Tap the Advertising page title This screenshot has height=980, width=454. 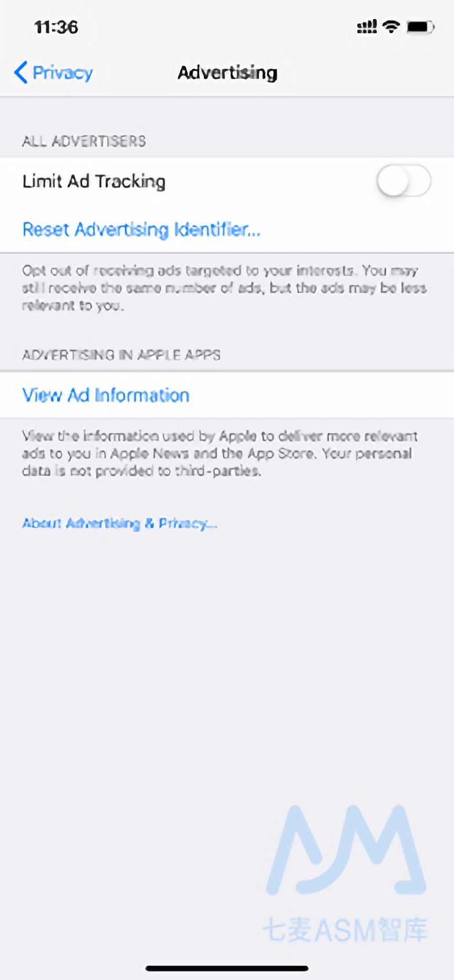(x=228, y=72)
